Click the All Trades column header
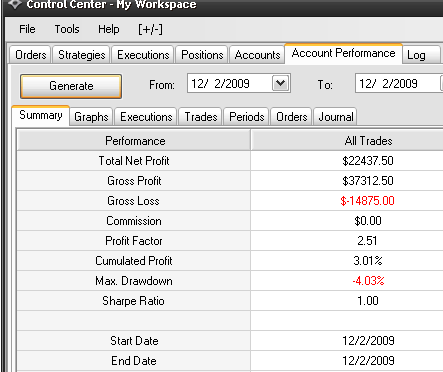443x372 pixels. tap(347, 140)
